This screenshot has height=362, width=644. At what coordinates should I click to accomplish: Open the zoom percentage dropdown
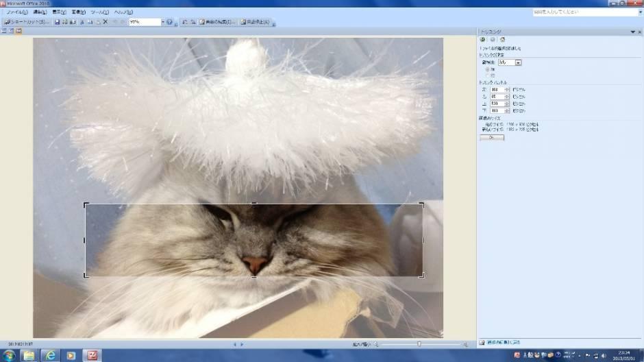pos(162,22)
